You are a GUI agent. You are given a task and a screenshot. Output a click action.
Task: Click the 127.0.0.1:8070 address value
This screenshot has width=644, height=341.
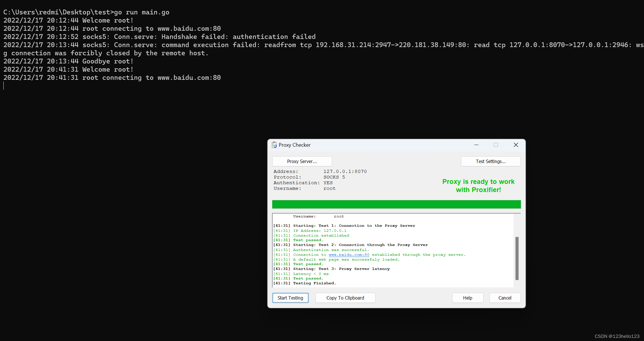tap(345, 171)
